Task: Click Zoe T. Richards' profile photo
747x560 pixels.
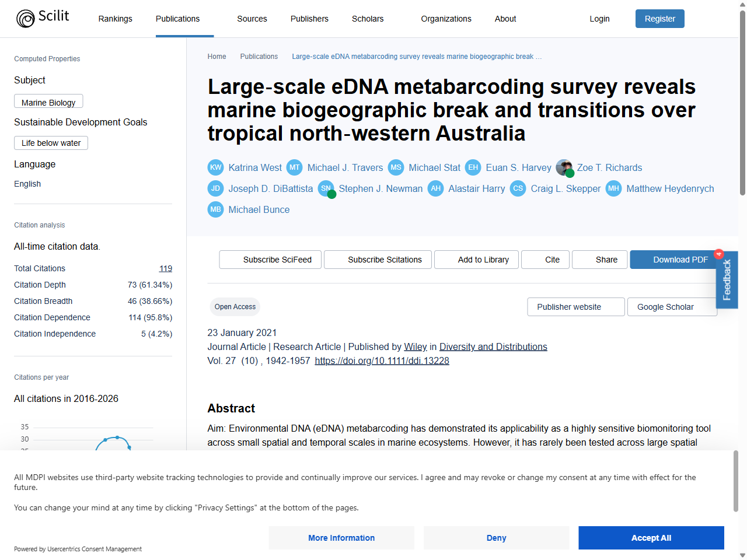Action: 564,167
